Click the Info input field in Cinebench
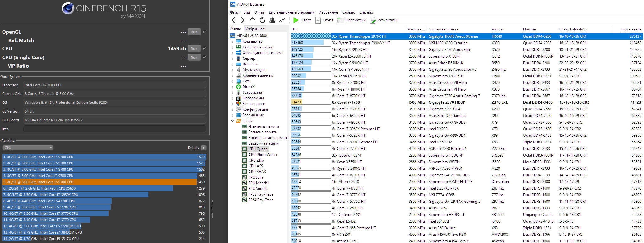The width and height of the screenshot is (644, 243). (115, 129)
